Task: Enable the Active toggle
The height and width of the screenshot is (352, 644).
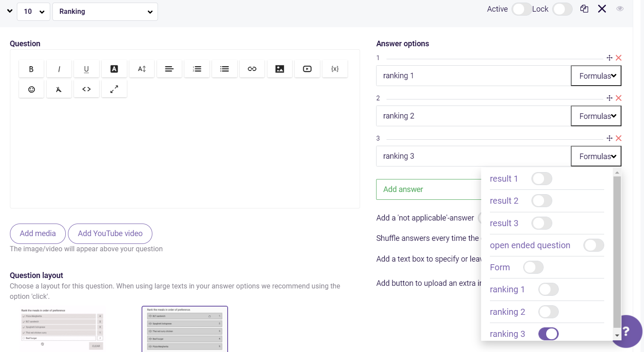Action: tap(521, 9)
